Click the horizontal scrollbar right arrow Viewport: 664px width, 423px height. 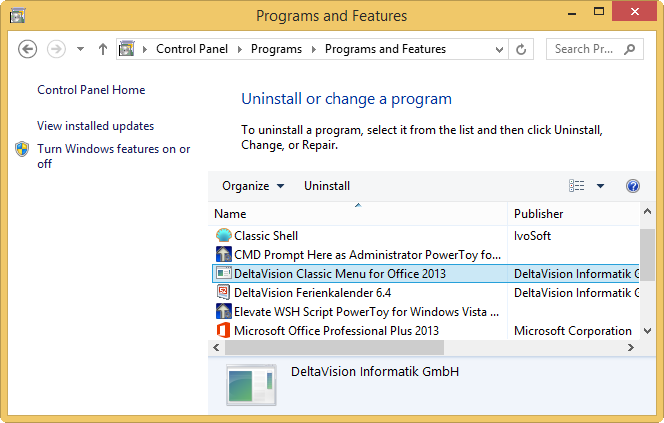point(631,348)
